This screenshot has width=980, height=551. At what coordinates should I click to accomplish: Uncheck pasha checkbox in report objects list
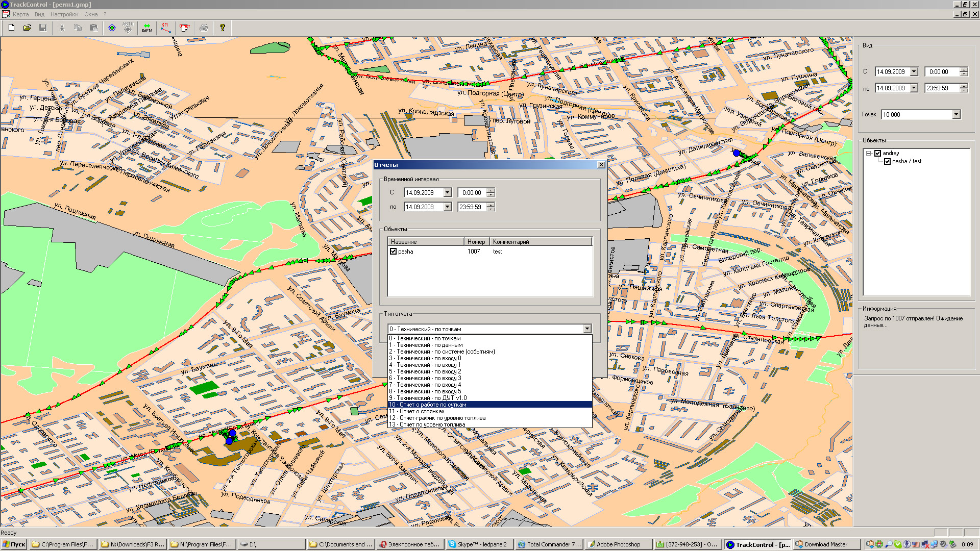(393, 252)
